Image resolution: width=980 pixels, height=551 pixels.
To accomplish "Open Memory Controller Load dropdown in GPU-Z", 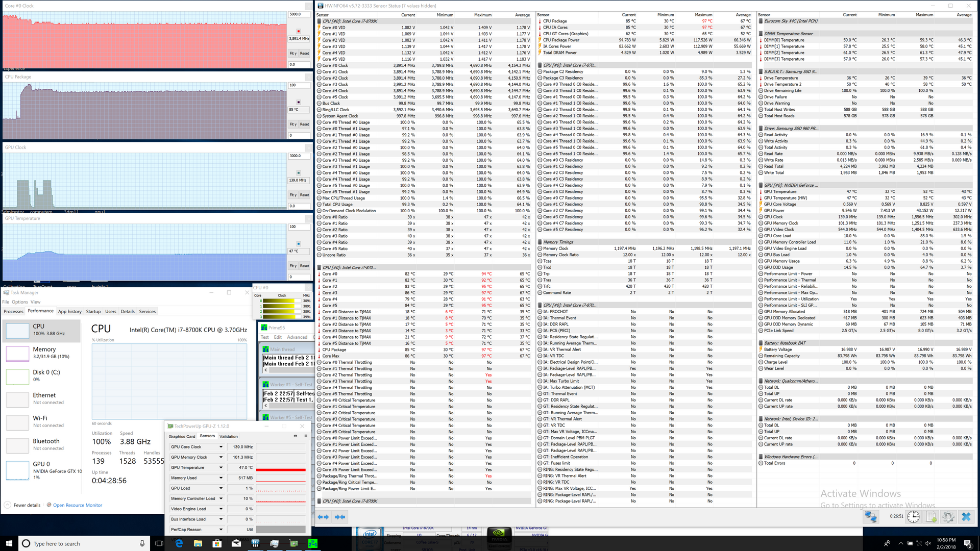I will [x=221, y=498].
